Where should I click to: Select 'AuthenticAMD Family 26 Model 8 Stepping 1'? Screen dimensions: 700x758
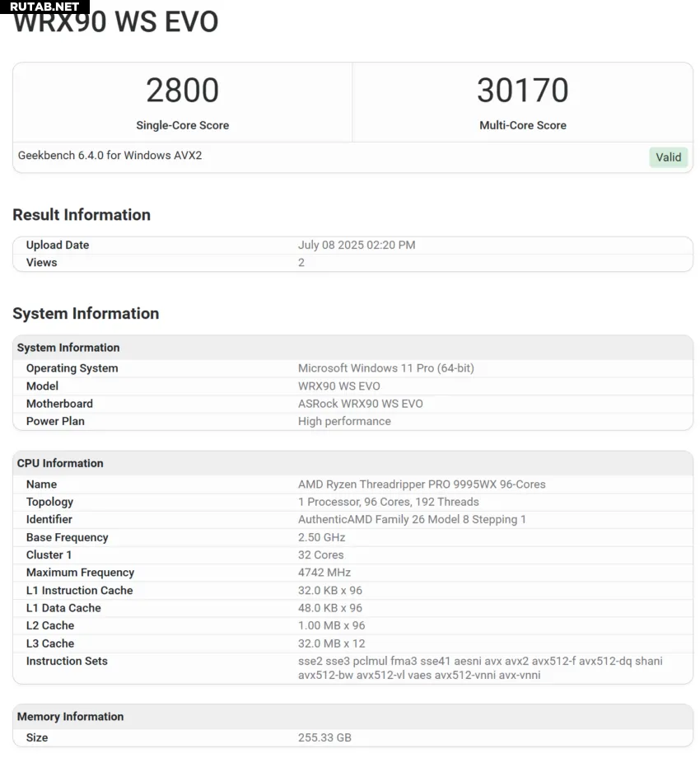click(x=412, y=520)
